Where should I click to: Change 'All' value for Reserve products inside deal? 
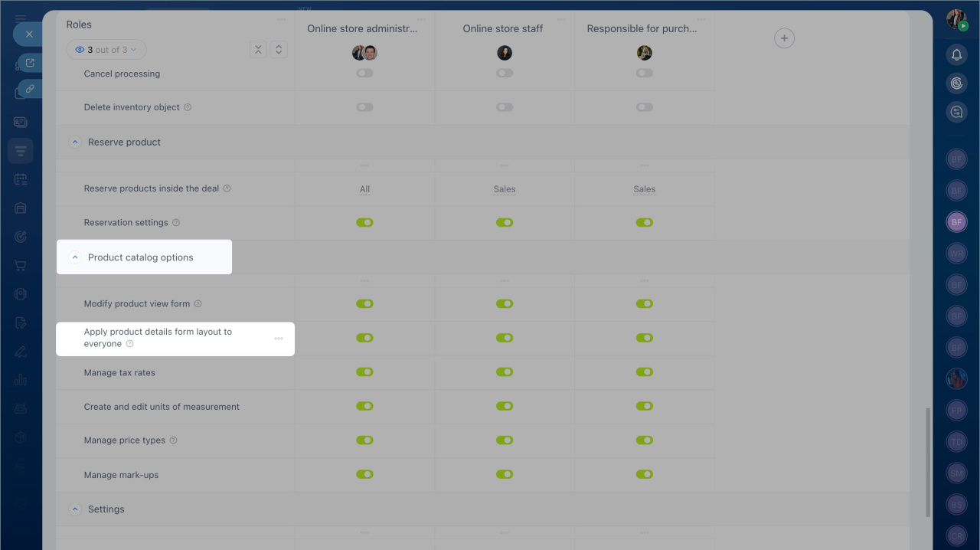click(364, 189)
